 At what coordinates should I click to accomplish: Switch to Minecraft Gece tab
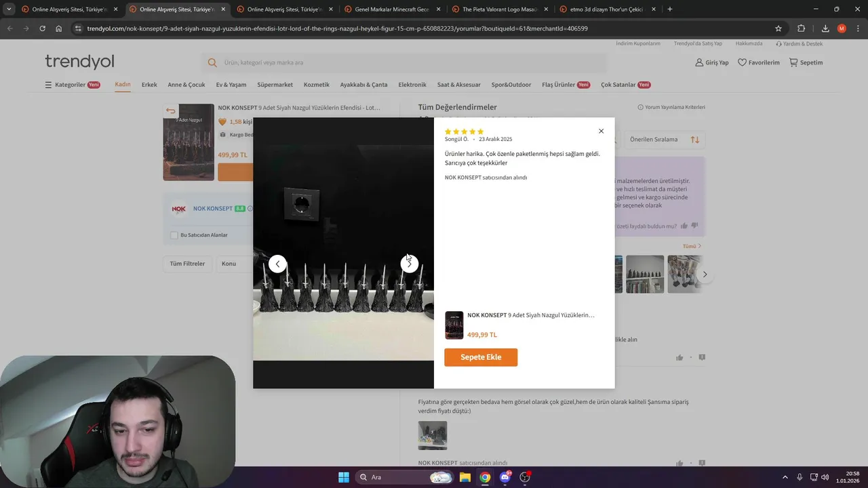point(393,9)
